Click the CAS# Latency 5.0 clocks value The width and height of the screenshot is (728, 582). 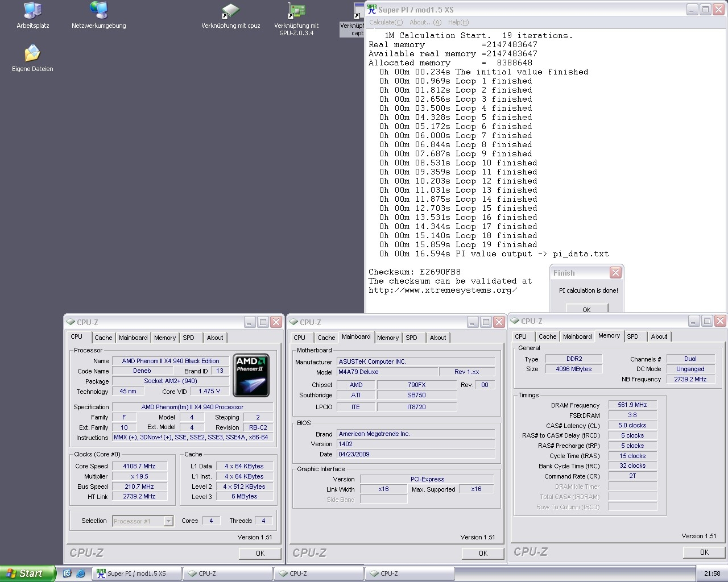pyautogui.click(x=632, y=425)
